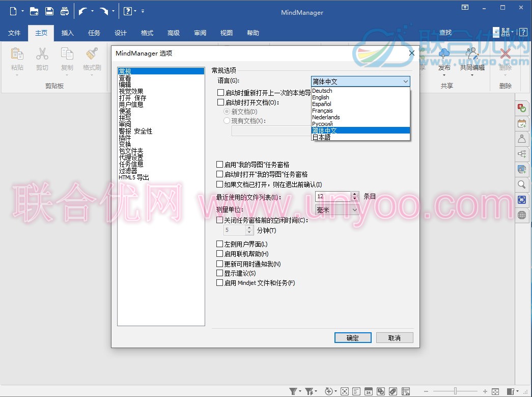Image resolution: width=532 pixels, height=397 pixels.
Task: Switch to the View ribbon tab
Action: click(227, 33)
